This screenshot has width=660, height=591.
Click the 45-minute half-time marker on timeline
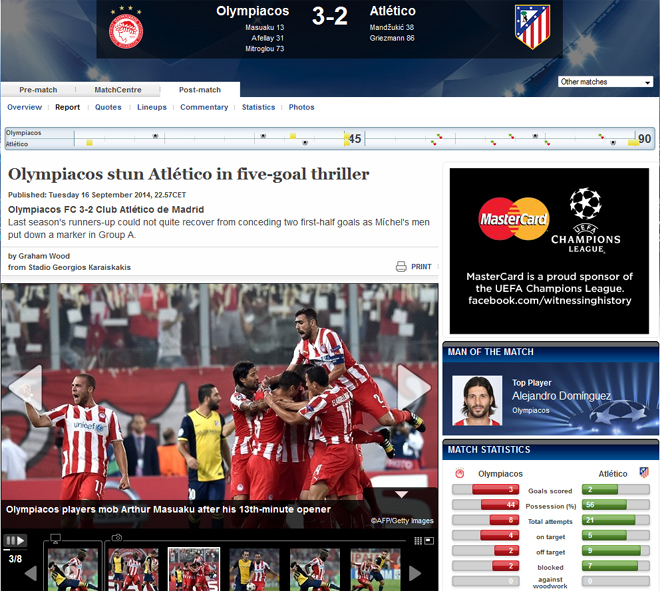(x=353, y=138)
